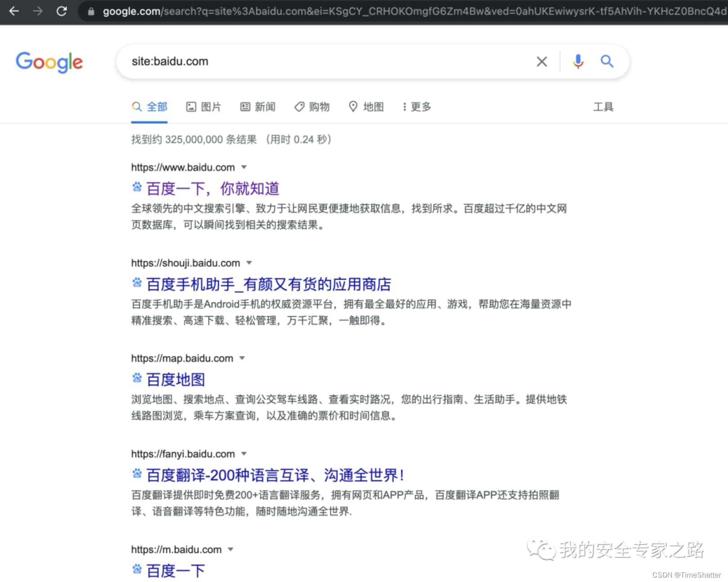Viewport: 728px width, 582px height.
Task: Click the https://fanyi.baidu.com URL text
Action: [183, 454]
